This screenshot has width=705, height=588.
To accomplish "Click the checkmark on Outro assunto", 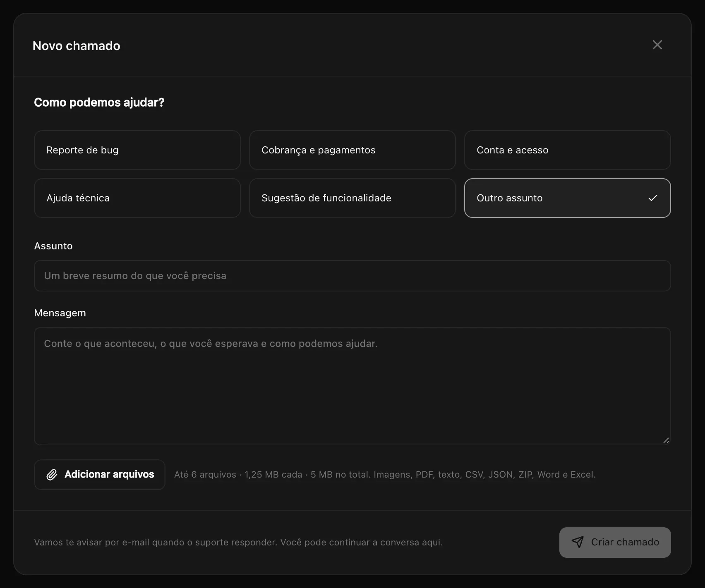I will 652,198.
